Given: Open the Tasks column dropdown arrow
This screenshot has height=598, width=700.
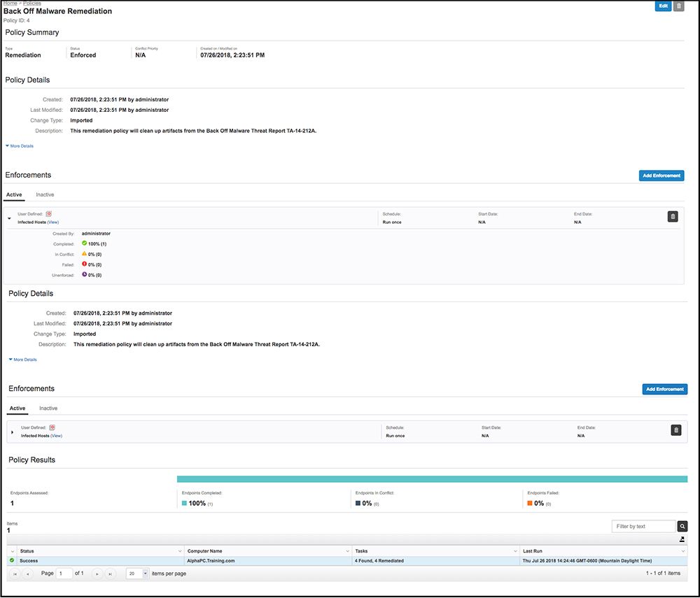Looking at the screenshot, I should [x=514, y=552].
